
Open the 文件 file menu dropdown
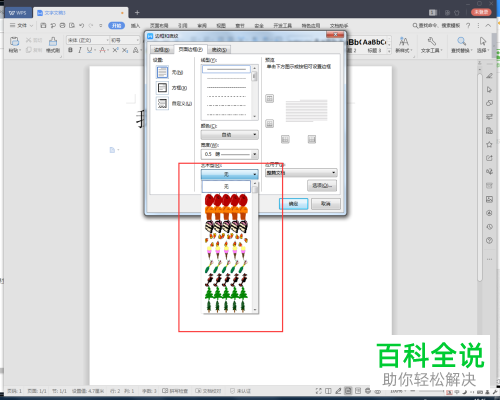(x=22, y=25)
